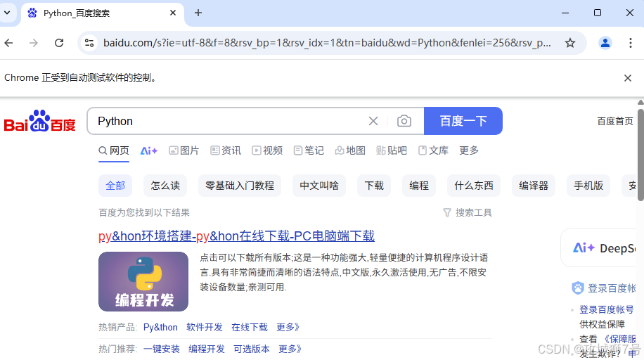Click the 百度一下 search button
Image resolution: width=644 pixels, height=360 pixels.
tap(463, 121)
